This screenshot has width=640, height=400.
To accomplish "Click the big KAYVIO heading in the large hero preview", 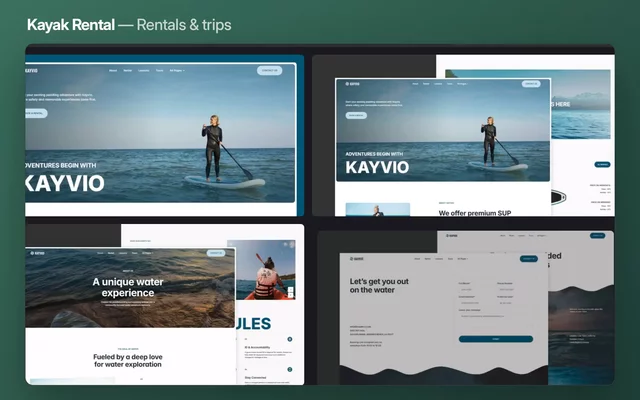I will coord(65,183).
